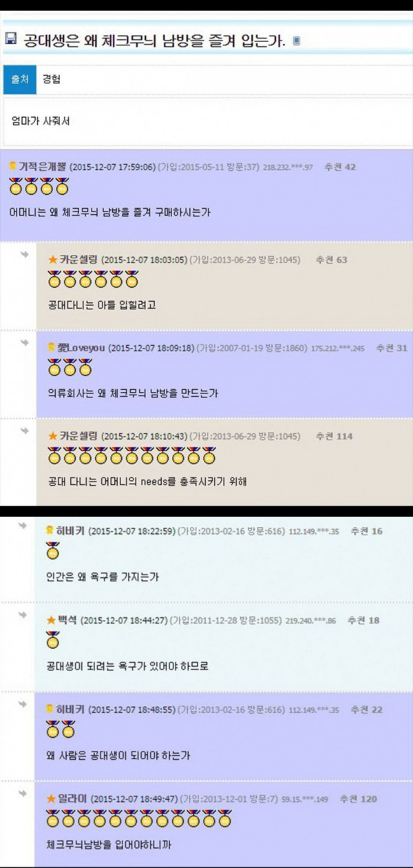The image size is (413, 868).
Task: Click 추천 22 on 허비키's comment
Action: 367,710
